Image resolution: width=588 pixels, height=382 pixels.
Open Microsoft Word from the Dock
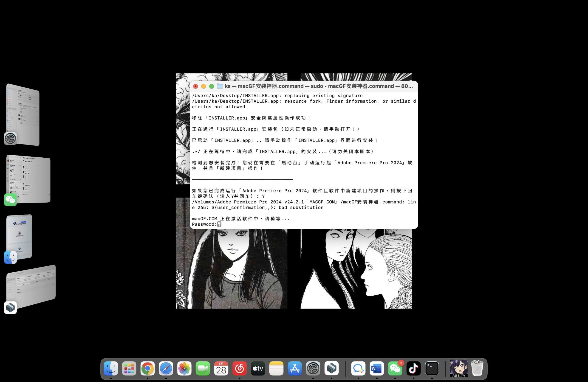tap(376, 369)
